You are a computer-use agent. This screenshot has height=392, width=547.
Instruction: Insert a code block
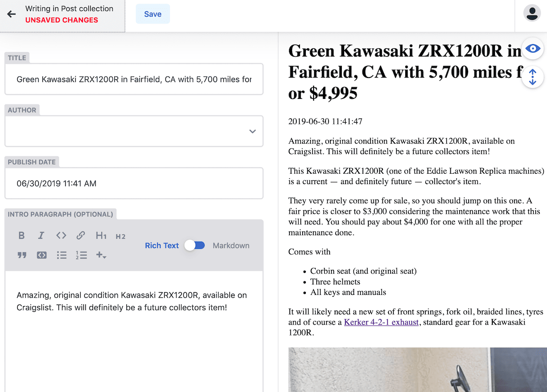point(41,255)
